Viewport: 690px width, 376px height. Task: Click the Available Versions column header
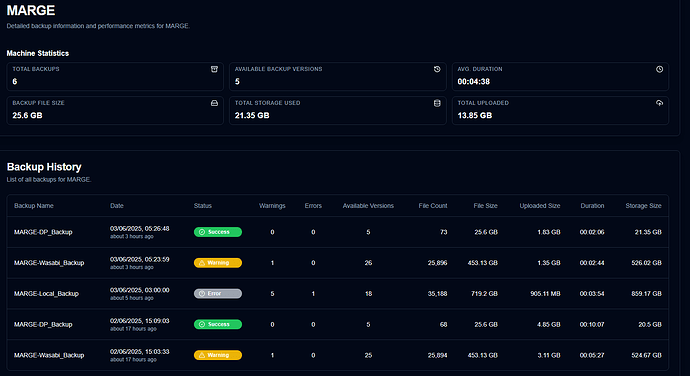pos(368,206)
